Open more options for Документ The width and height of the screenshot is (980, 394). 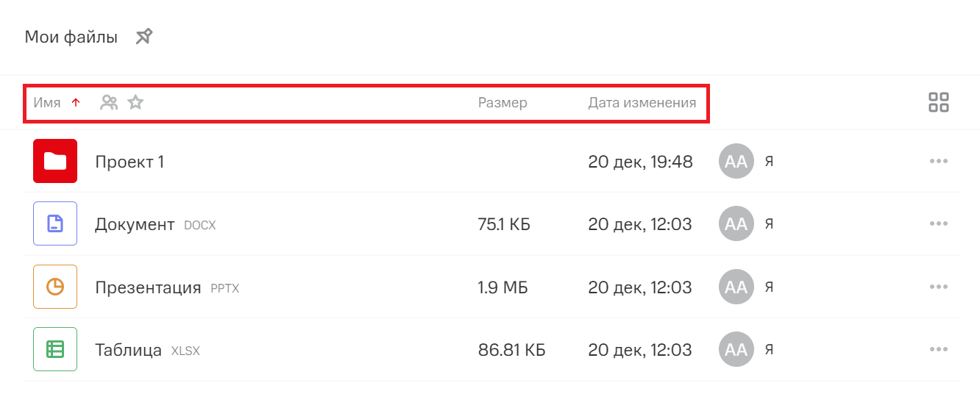click(938, 224)
